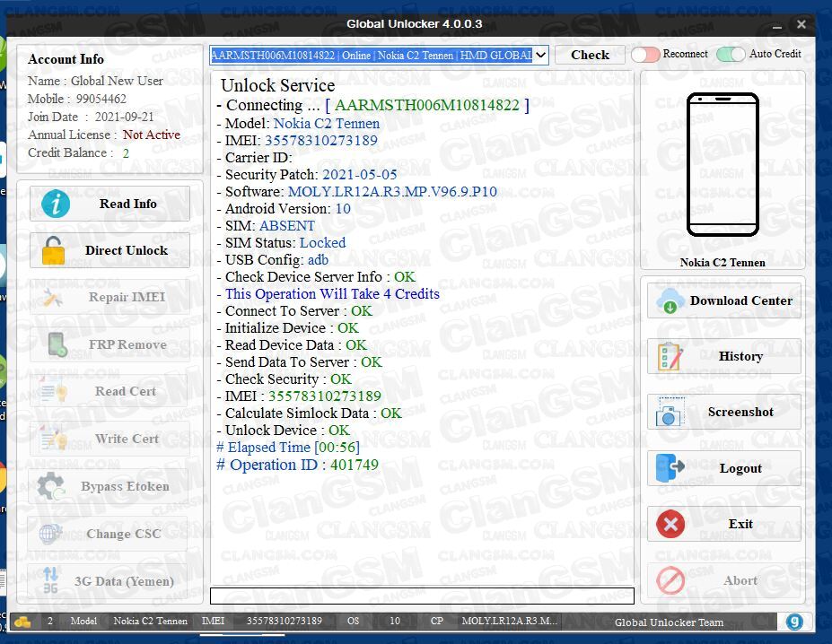Click the Read Info blue info icon
This screenshot has width=832, height=644.
coord(55,204)
